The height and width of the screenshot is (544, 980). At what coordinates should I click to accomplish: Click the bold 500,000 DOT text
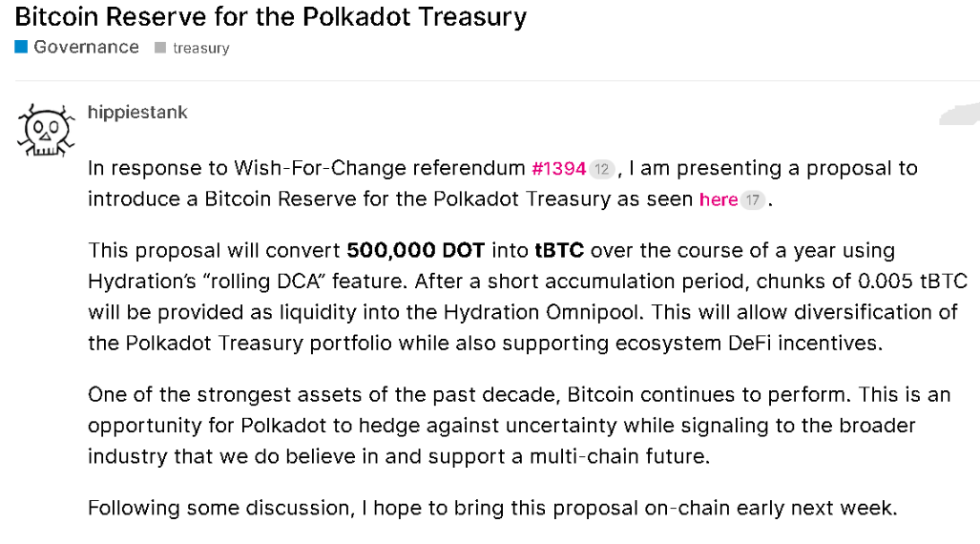(416, 250)
